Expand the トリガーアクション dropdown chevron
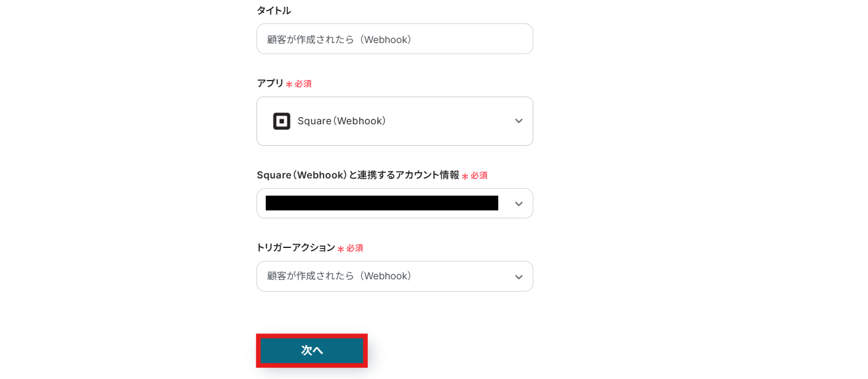This screenshot has height=379, width=868. coord(519,277)
